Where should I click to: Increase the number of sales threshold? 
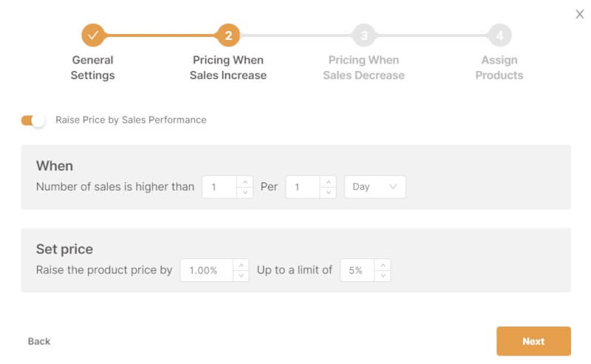[x=245, y=182]
